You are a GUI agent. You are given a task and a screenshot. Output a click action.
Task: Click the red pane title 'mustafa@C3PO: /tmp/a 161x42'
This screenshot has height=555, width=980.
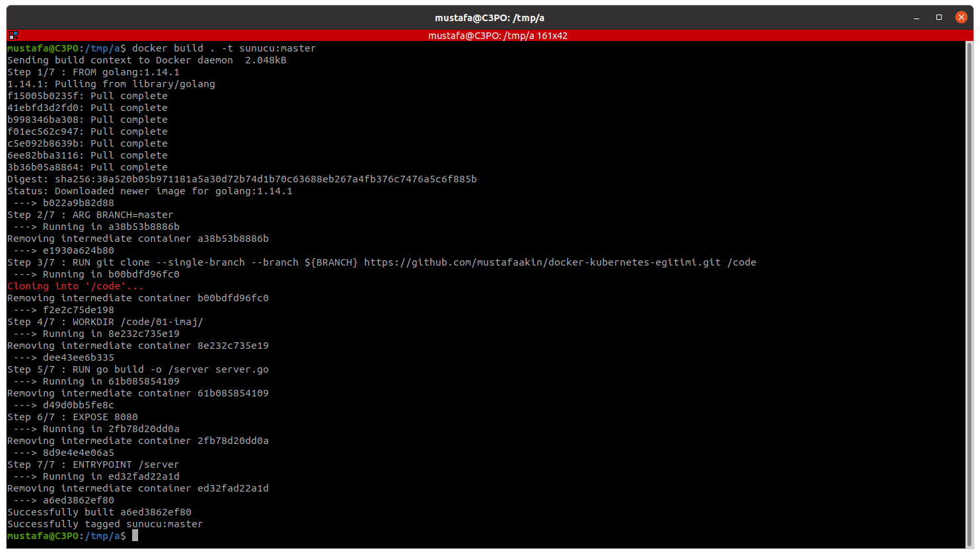(x=498, y=36)
